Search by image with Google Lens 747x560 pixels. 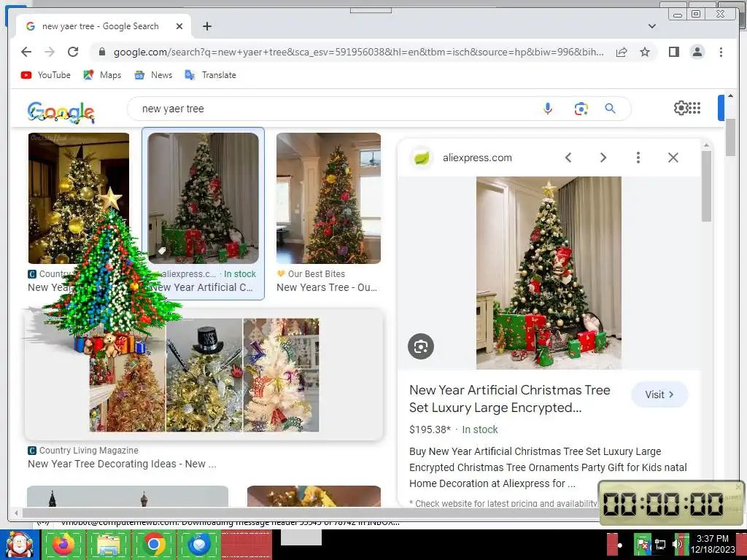(x=581, y=109)
